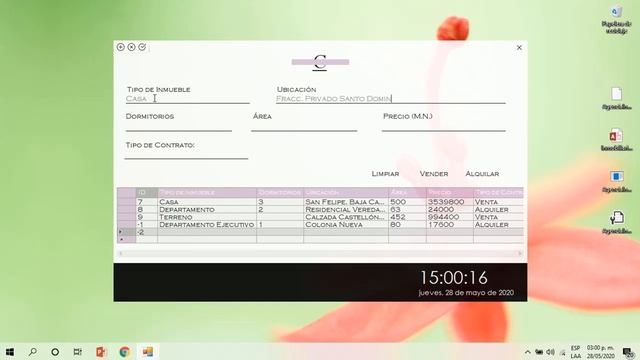Select the Casa cell in row 7
Screen dimensions: 640x360
[207, 202]
